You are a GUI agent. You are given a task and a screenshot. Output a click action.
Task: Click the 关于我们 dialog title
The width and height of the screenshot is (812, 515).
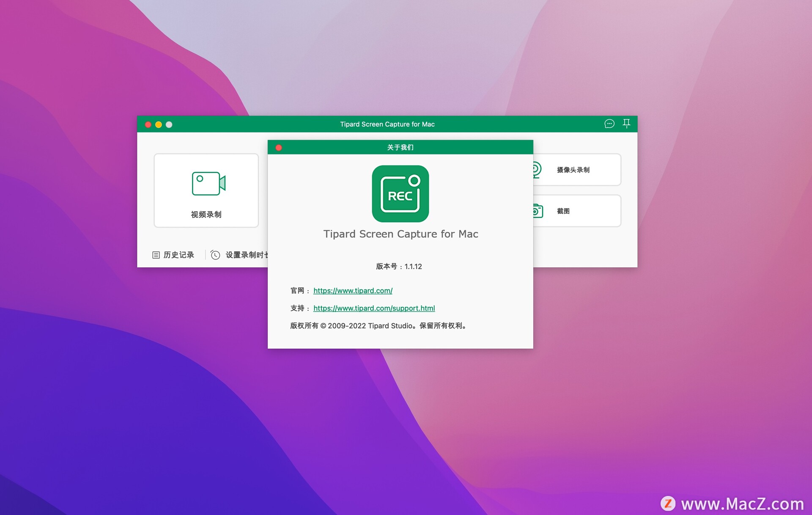[400, 147]
